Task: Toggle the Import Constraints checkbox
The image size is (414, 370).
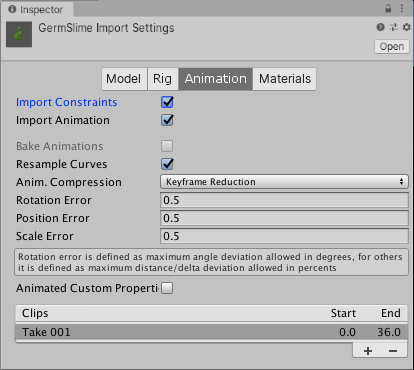Action: point(167,102)
